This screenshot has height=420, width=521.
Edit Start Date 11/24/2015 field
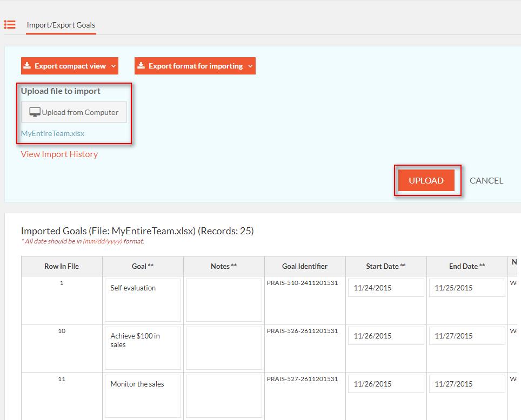coord(386,288)
